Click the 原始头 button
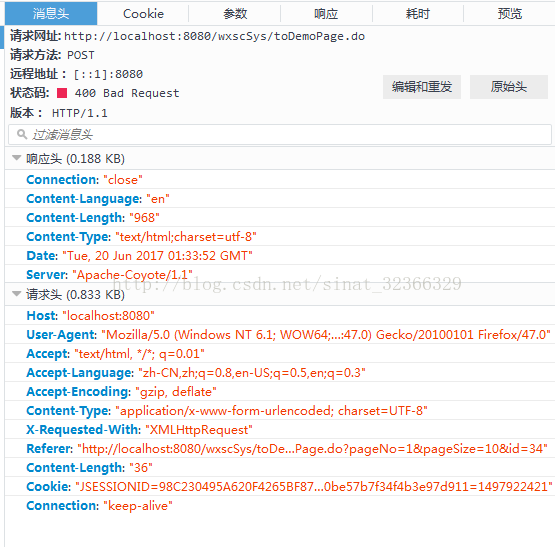This screenshot has height=547, width=555. pyautogui.click(x=509, y=87)
